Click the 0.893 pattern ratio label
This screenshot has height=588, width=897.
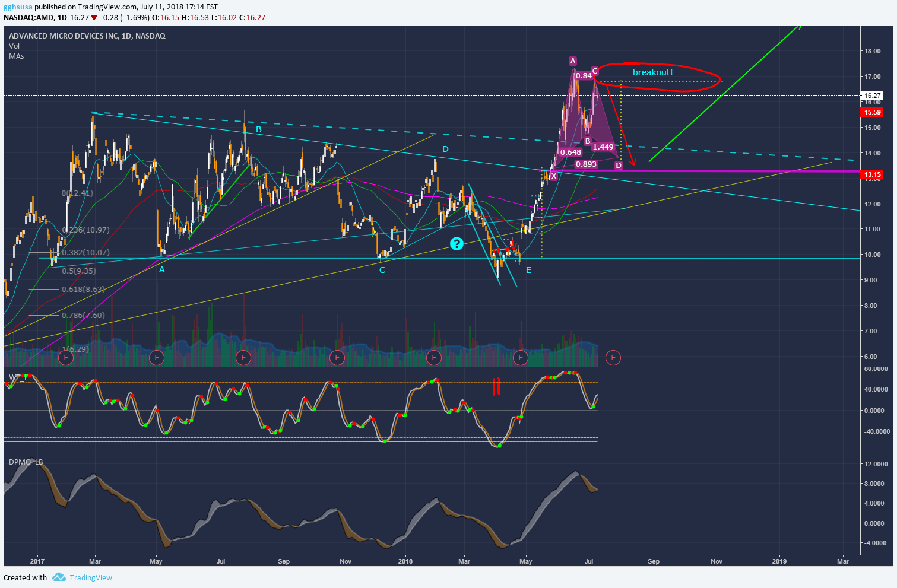586,164
